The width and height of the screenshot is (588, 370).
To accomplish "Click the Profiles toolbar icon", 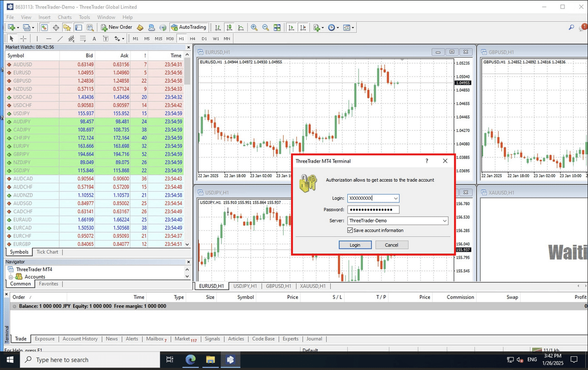I will click(27, 27).
